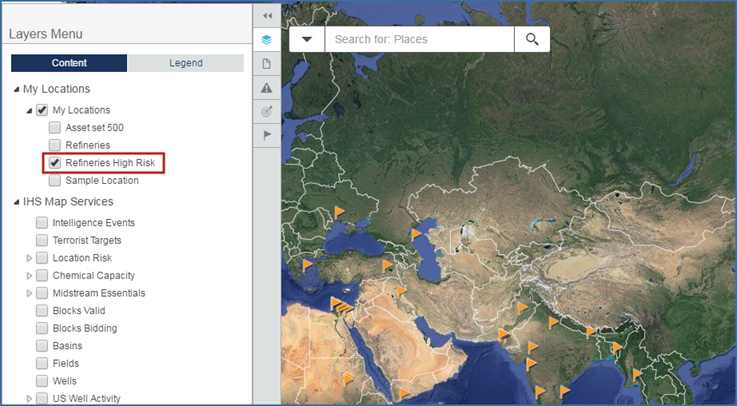
Task: Expand the Midstream Essentials layer
Action: [29, 293]
